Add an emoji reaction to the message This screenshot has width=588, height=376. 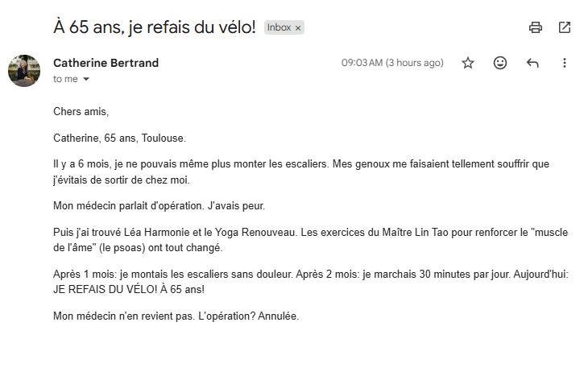500,63
